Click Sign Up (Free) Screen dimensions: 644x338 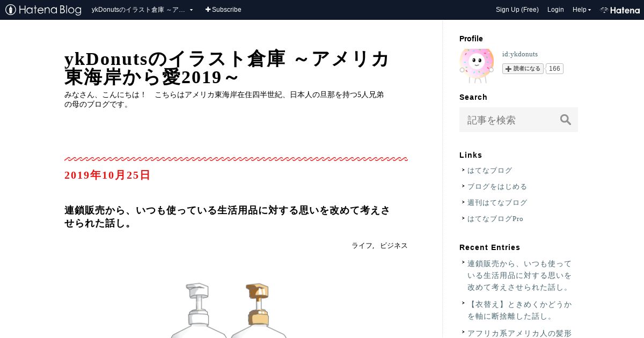click(517, 10)
